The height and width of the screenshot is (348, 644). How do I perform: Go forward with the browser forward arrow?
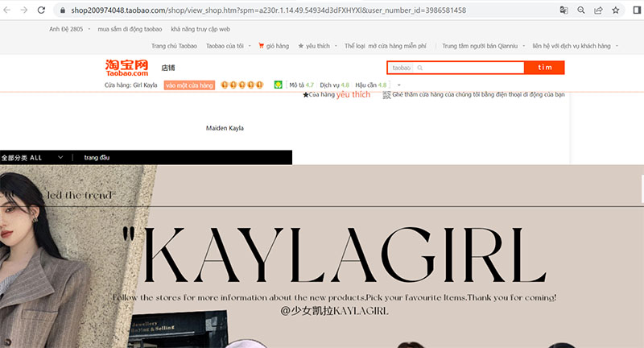(24, 10)
